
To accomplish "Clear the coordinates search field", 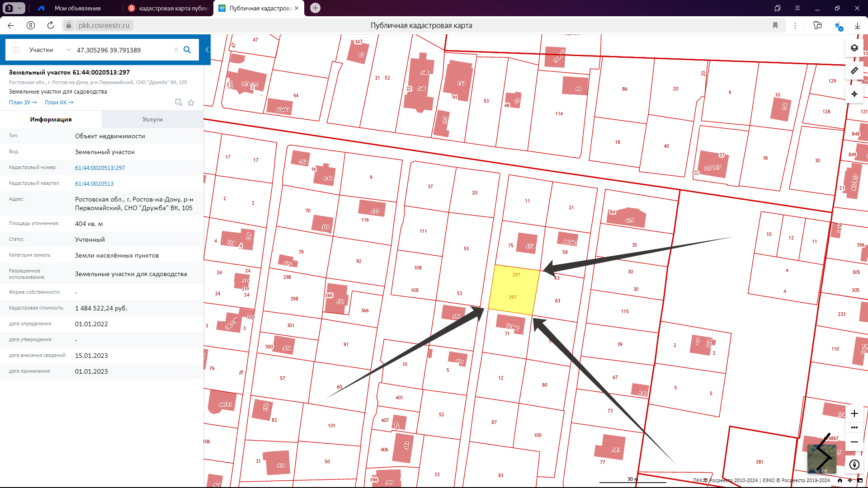I will [176, 50].
